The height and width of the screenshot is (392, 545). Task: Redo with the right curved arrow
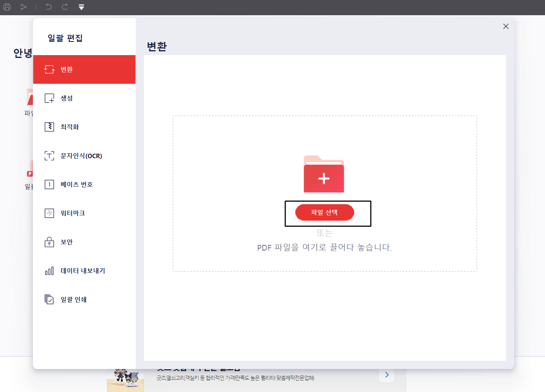coord(65,7)
